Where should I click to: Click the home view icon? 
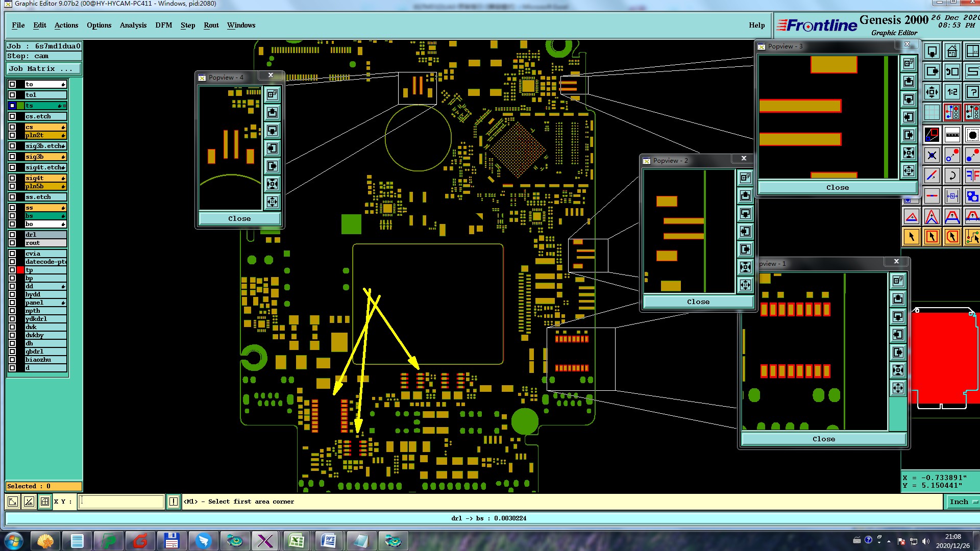click(952, 52)
